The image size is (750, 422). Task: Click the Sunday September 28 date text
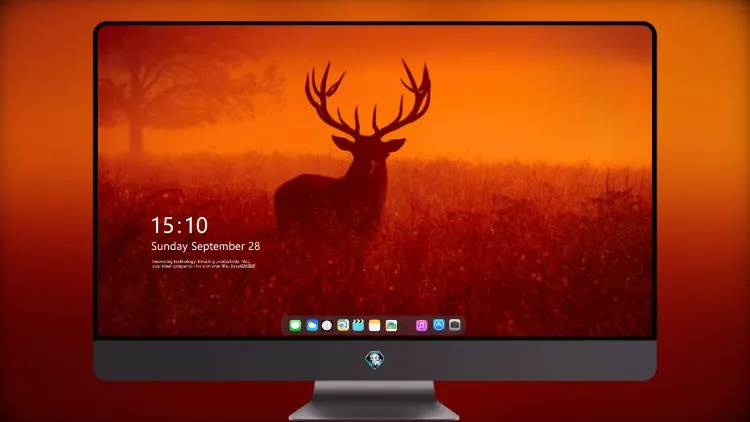tap(206, 246)
